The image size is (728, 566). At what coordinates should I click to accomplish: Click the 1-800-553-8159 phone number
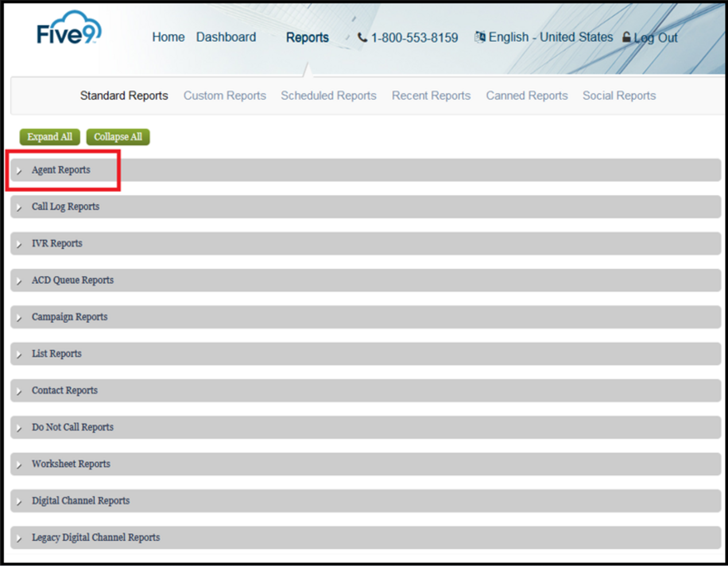click(x=415, y=38)
